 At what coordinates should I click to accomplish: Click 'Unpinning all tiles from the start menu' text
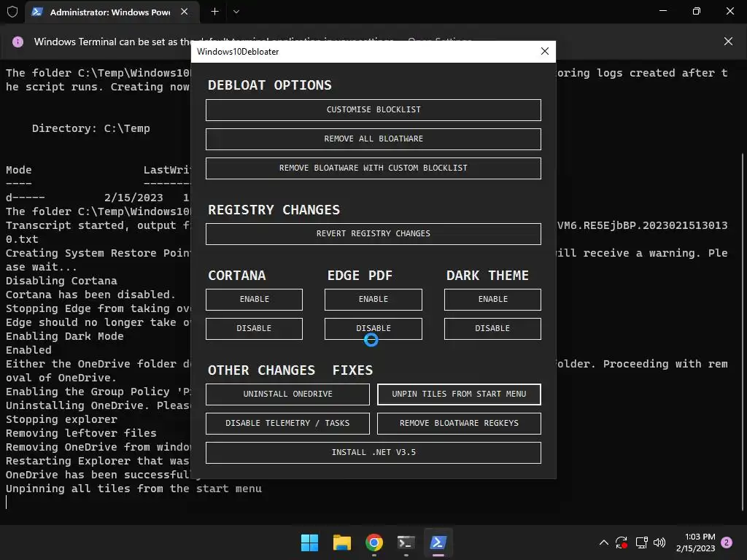pyautogui.click(x=134, y=489)
